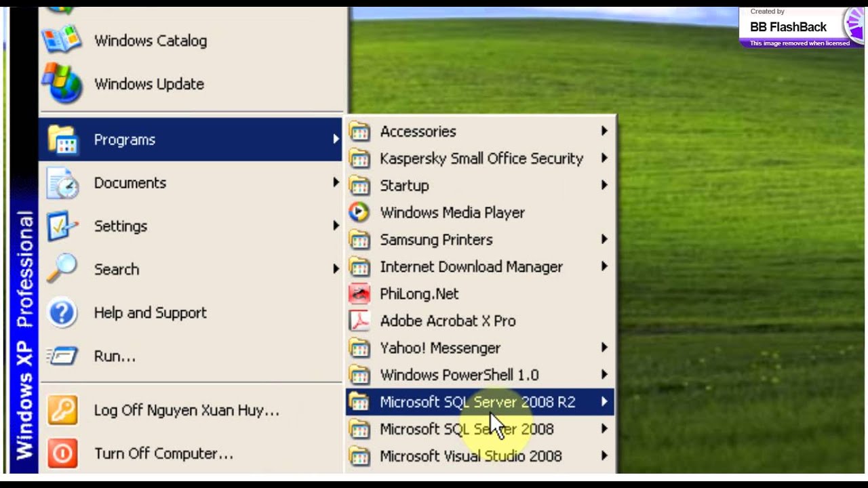868x488 pixels.
Task: Click the Samsung Printers label
Action: coord(436,240)
